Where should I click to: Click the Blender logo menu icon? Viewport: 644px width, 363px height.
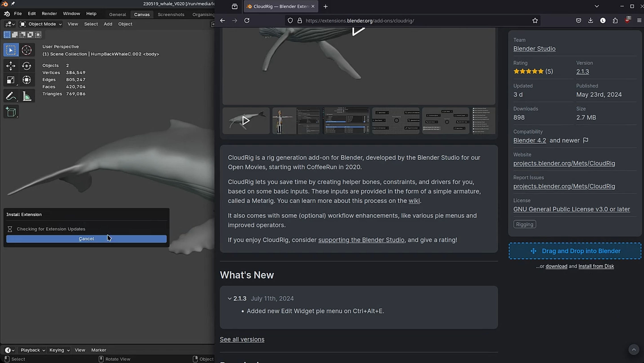7,14
